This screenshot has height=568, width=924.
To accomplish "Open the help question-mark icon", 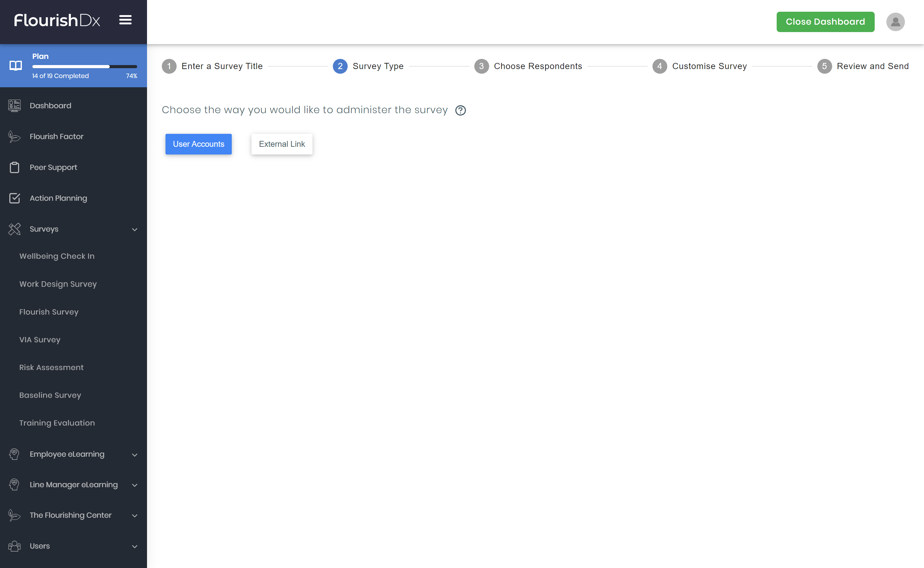I will [x=460, y=110].
